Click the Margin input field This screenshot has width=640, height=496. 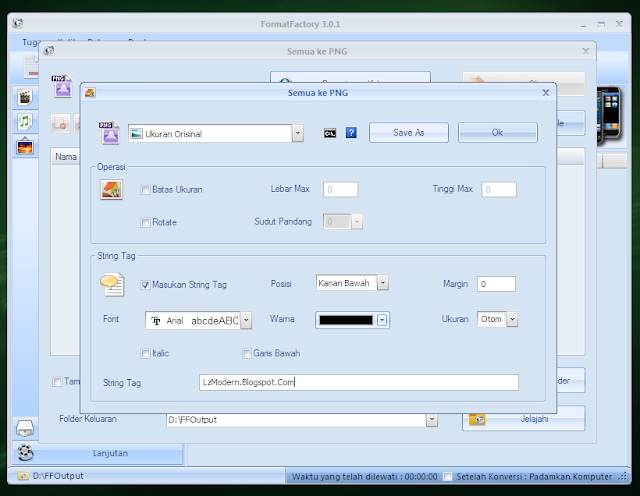(x=496, y=284)
